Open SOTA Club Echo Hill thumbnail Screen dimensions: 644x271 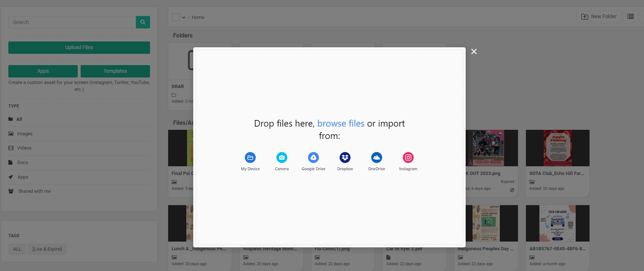558,148
